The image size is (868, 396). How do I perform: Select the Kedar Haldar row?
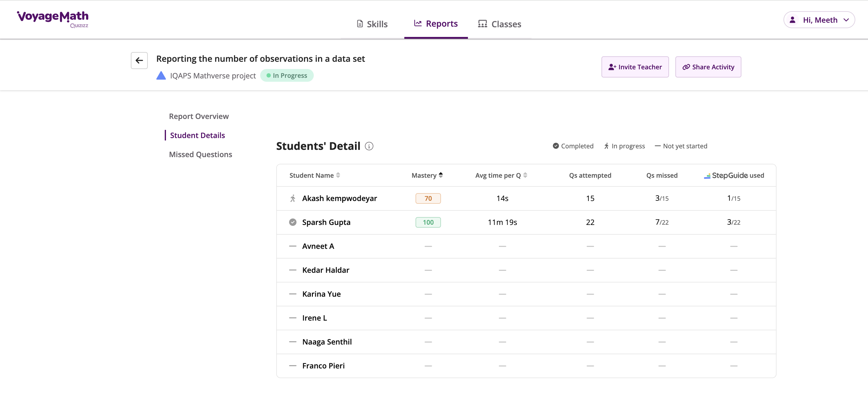click(326, 270)
